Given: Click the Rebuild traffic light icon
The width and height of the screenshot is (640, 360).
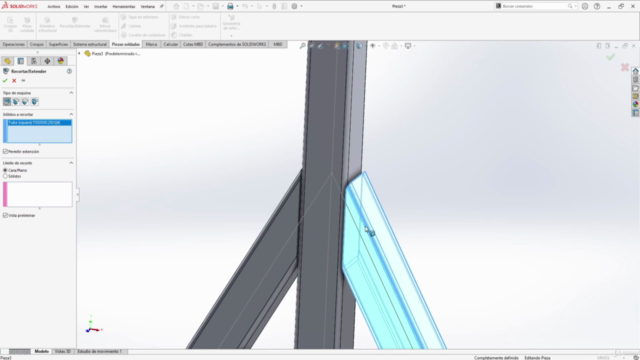Looking at the screenshot, I should pyautogui.click(x=274, y=6).
